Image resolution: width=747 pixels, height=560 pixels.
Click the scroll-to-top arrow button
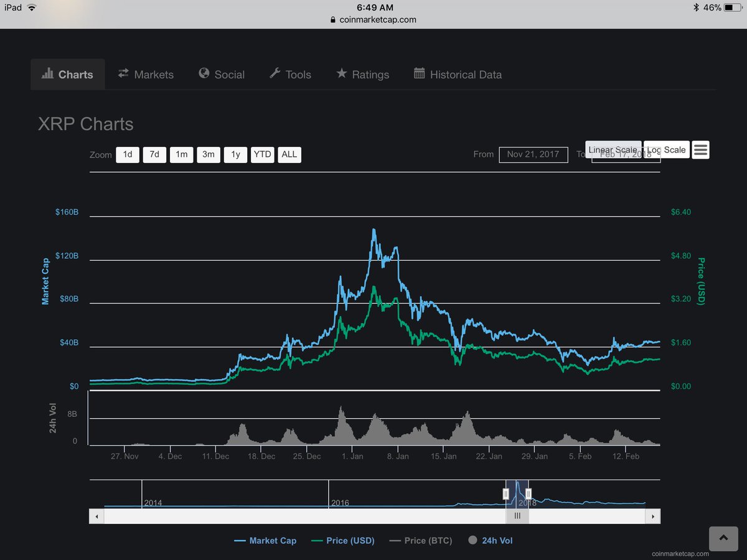723,538
